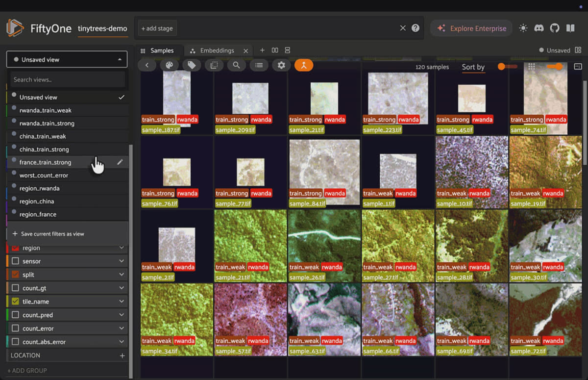Select the region_france view
The image size is (588, 380).
tap(68, 214)
